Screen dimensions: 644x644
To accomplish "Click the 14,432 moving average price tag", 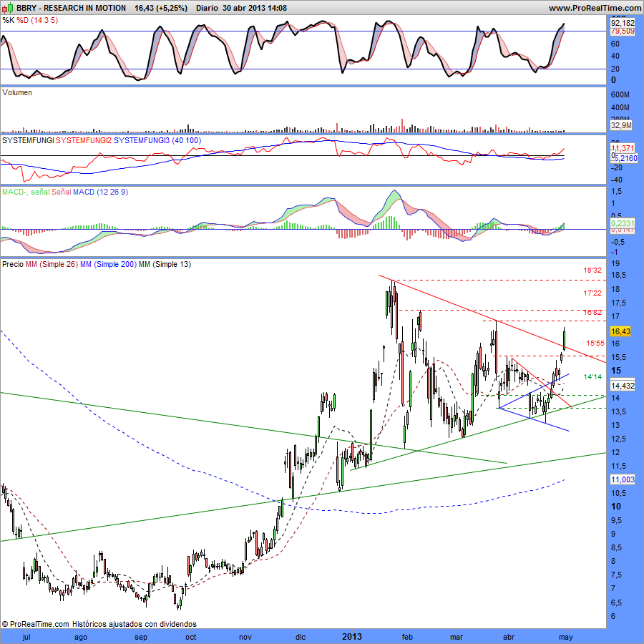I will [x=622, y=386].
